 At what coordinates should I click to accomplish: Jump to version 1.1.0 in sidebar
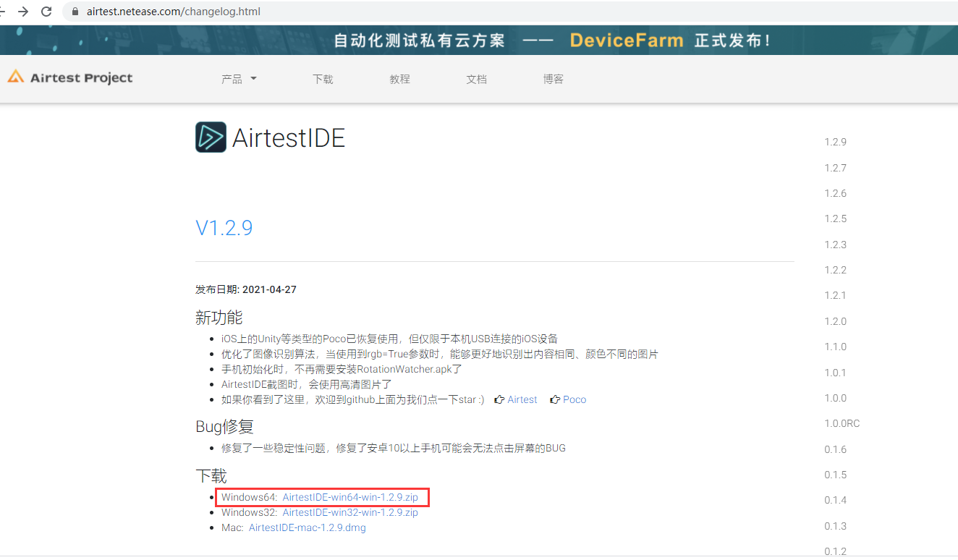pyautogui.click(x=835, y=347)
